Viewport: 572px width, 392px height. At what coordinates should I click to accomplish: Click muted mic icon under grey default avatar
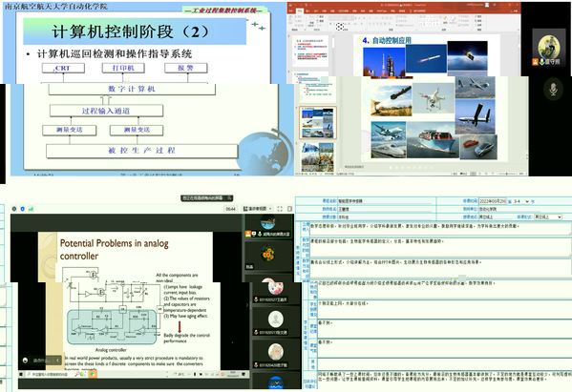coord(256,332)
